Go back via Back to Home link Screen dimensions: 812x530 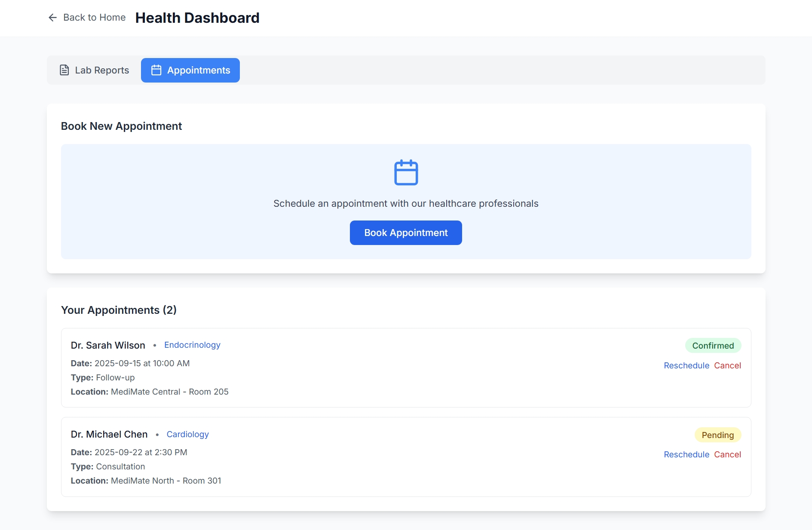point(87,18)
